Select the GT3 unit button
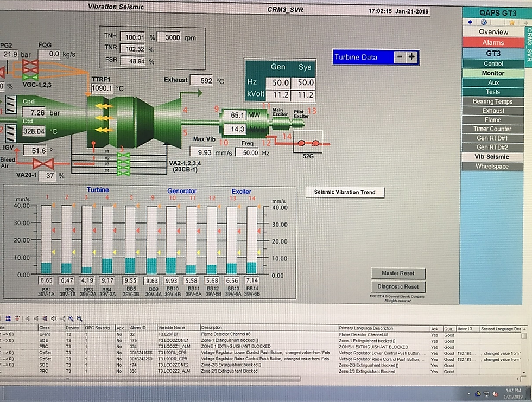This screenshot has width=532, height=402. (x=493, y=54)
